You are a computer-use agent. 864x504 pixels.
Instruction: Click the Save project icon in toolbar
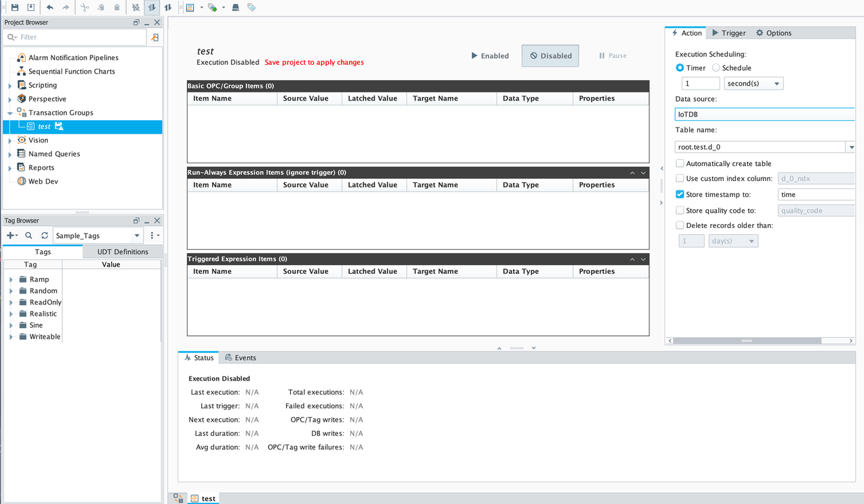coord(15,7)
